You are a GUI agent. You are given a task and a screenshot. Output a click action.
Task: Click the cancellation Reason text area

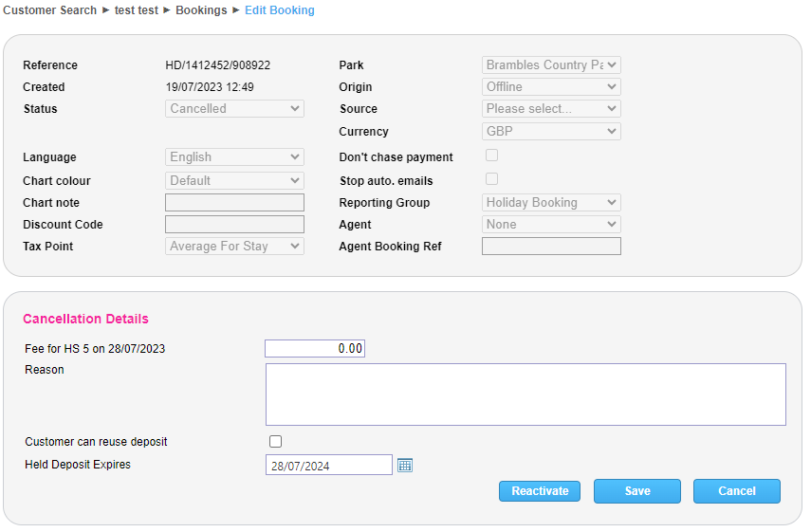[x=525, y=394]
